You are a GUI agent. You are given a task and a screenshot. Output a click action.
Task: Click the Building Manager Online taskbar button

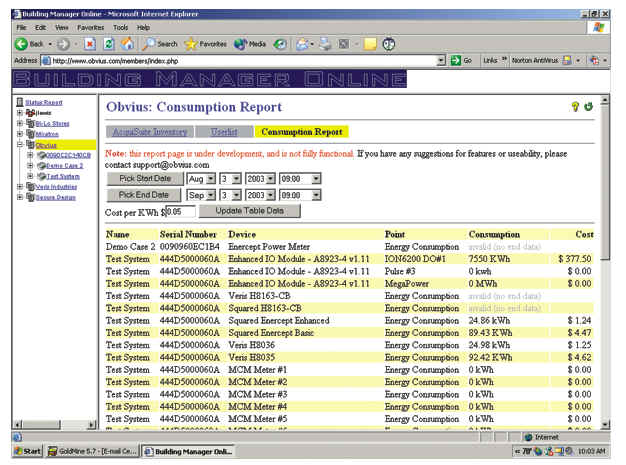tap(188, 451)
